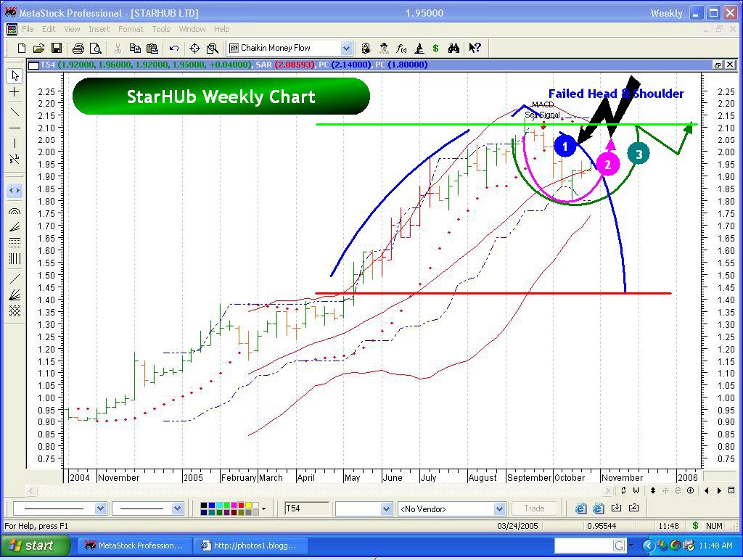Image resolution: width=743 pixels, height=560 pixels.
Task: Switch to the photos1.blogg taskbar window
Action: coord(250,545)
